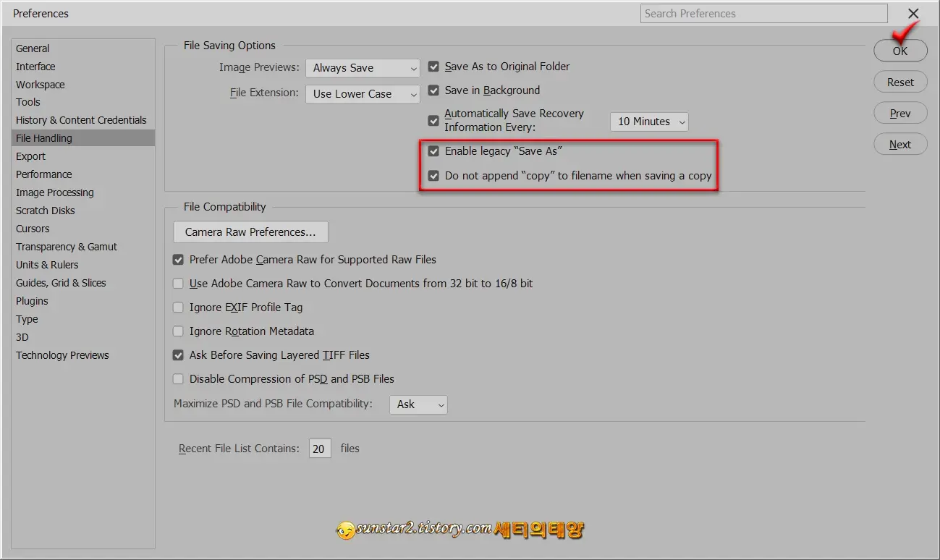Image resolution: width=940 pixels, height=560 pixels.
Task: Open Maximize PSD Compatibility Ask dropdown
Action: 418,404
